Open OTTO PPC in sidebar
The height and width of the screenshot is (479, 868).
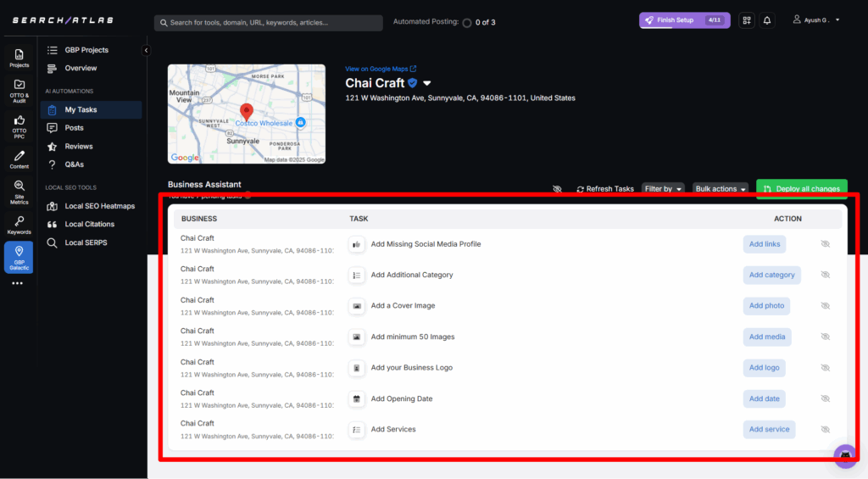pyautogui.click(x=19, y=127)
